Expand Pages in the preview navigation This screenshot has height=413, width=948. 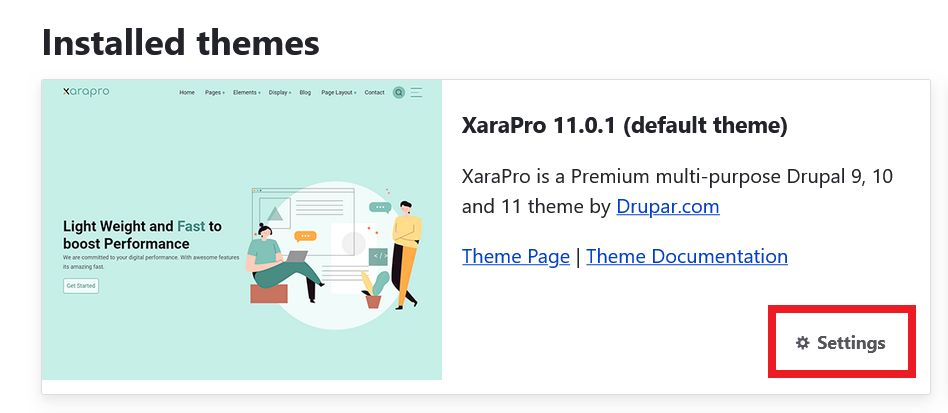pos(215,93)
